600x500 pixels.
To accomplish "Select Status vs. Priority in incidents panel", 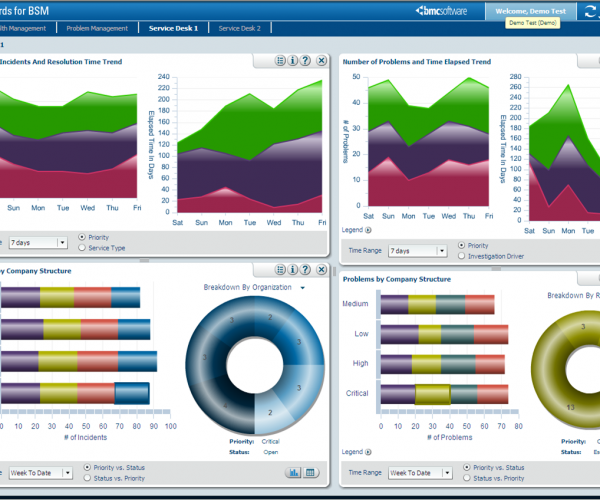I will pyautogui.click(x=87, y=478).
